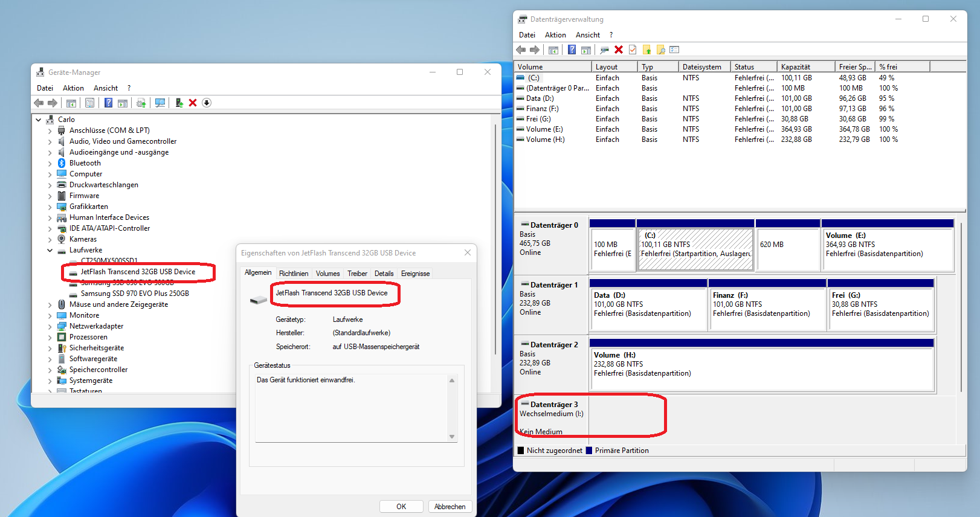This screenshot has width=980, height=517.
Task: Click Abbrechen in properties dialog
Action: click(x=450, y=507)
